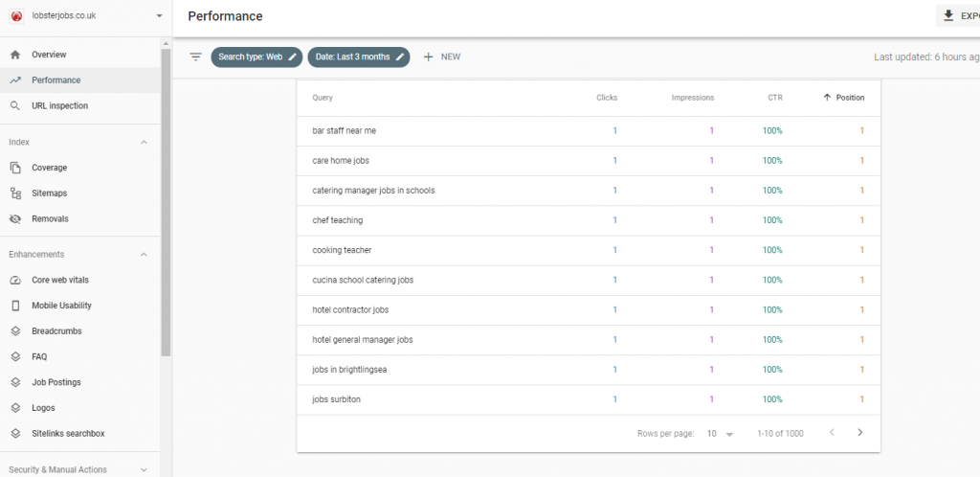Click the filter rows icon
This screenshot has height=477, width=980.
(195, 57)
